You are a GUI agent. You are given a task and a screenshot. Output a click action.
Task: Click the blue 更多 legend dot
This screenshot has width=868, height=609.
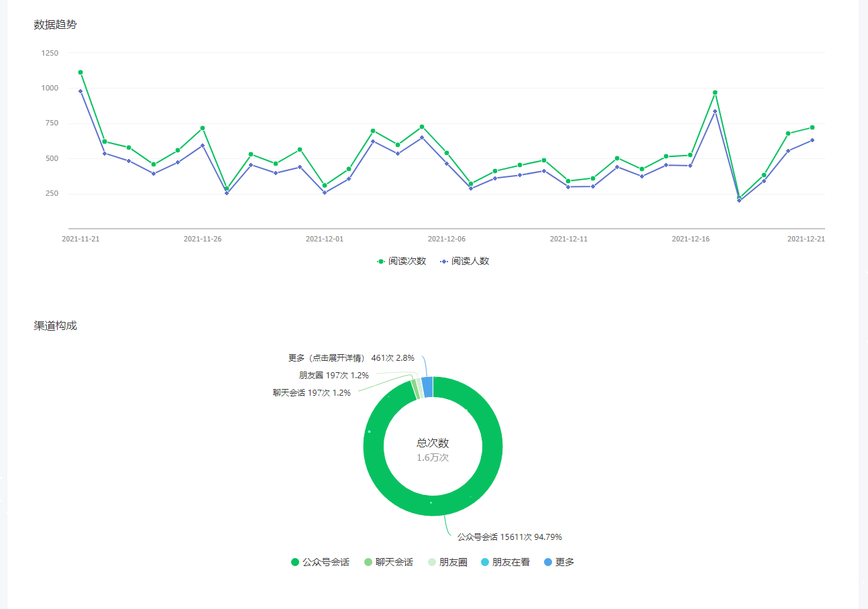(x=548, y=562)
